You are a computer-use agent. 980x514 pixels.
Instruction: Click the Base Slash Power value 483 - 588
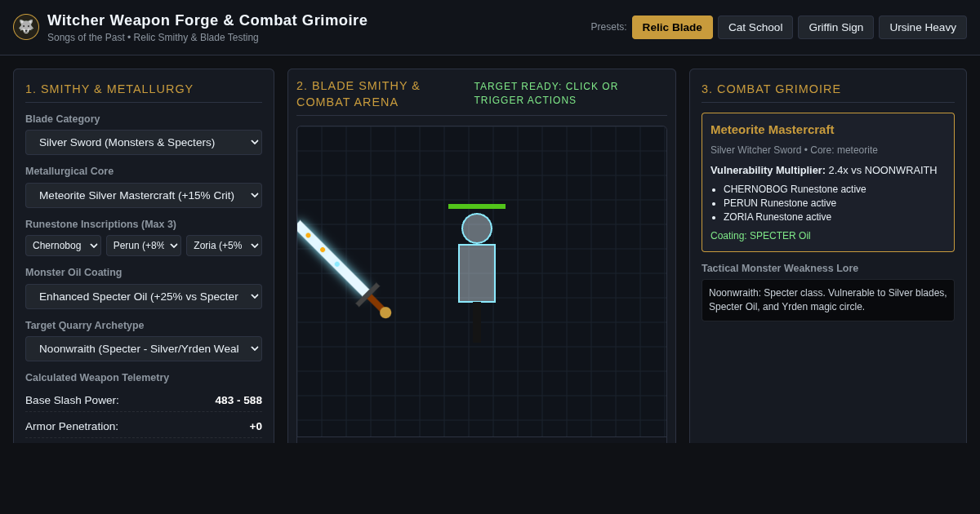[238, 400]
